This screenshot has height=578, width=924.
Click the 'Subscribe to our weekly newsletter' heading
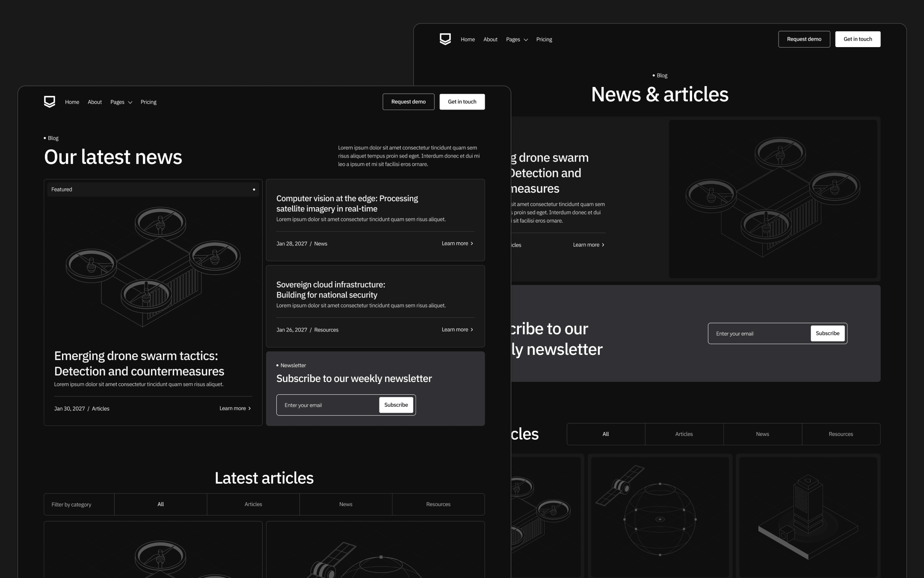pos(354,378)
